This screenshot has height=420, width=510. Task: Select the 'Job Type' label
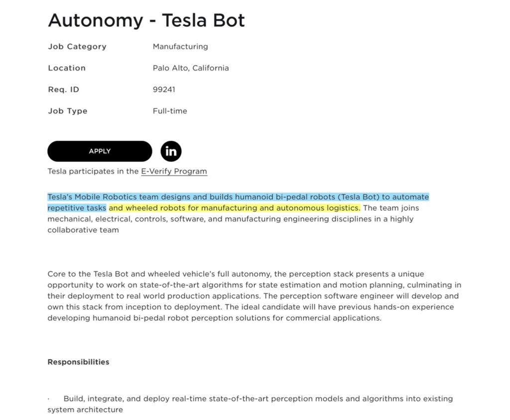point(68,111)
